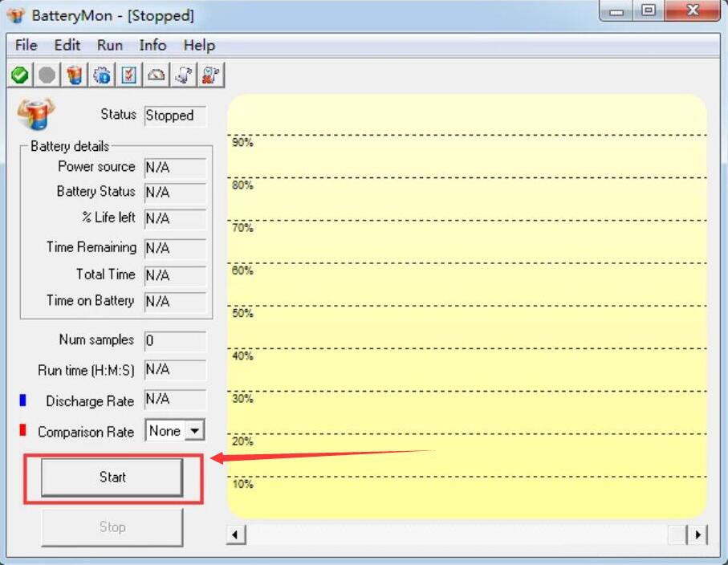
Task: Open the File menu
Action: click(26, 46)
